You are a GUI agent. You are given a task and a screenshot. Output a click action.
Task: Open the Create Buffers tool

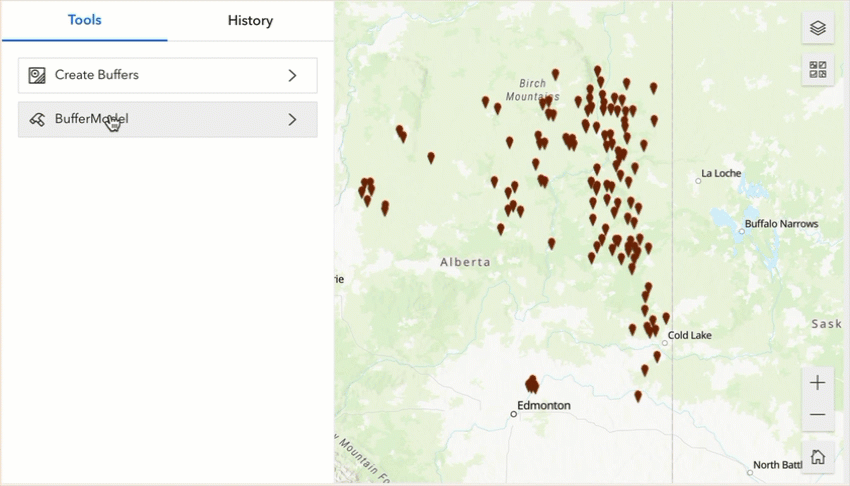pos(168,75)
